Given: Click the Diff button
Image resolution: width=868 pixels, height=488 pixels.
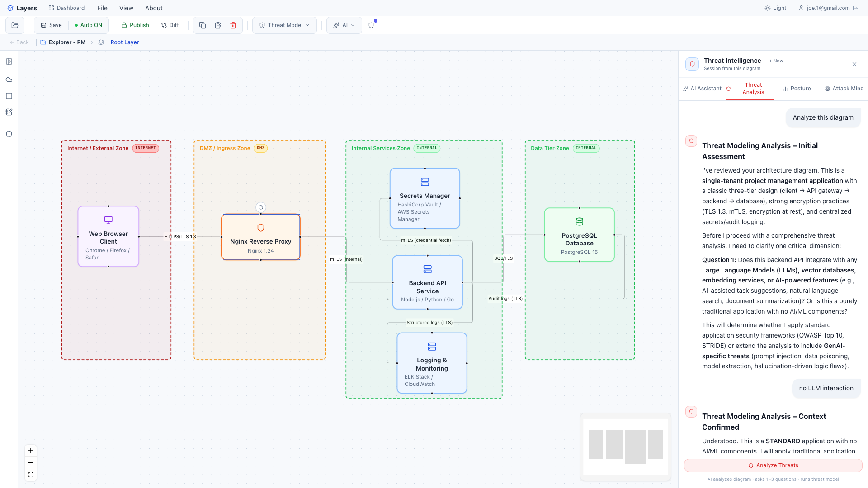Looking at the screenshot, I should pos(170,25).
